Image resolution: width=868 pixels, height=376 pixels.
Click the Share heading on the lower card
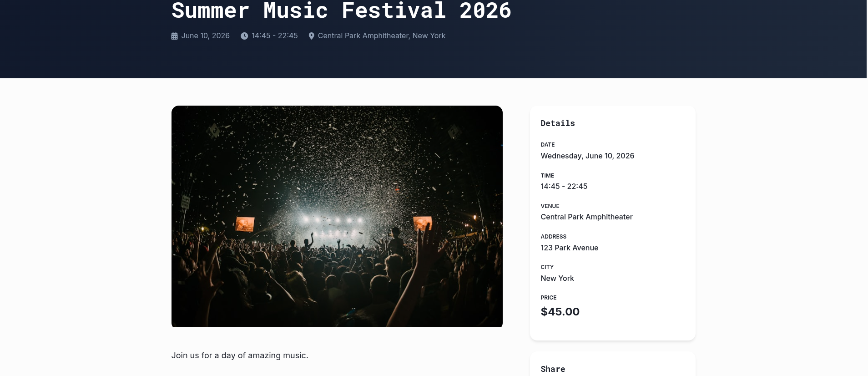[553, 369]
